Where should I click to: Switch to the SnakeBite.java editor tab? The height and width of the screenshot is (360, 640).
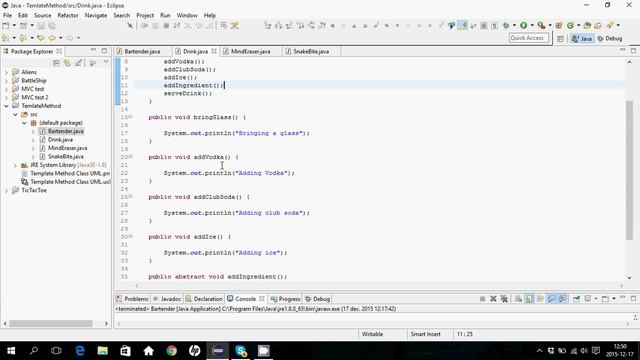point(311,51)
